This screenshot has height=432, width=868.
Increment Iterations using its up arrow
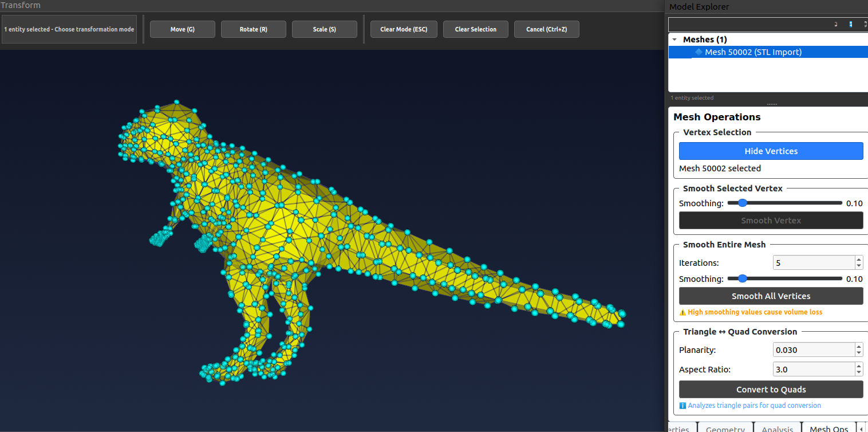coord(858,259)
